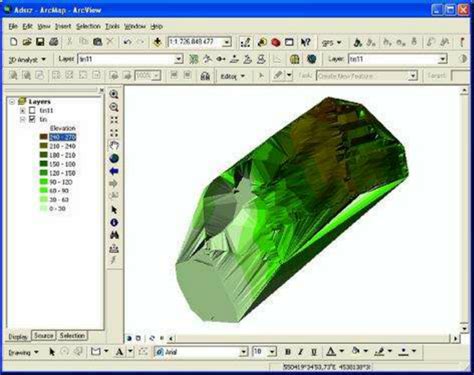This screenshot has width=474, height=375.
Task: Open the File menu
Action: pos(13,26)
